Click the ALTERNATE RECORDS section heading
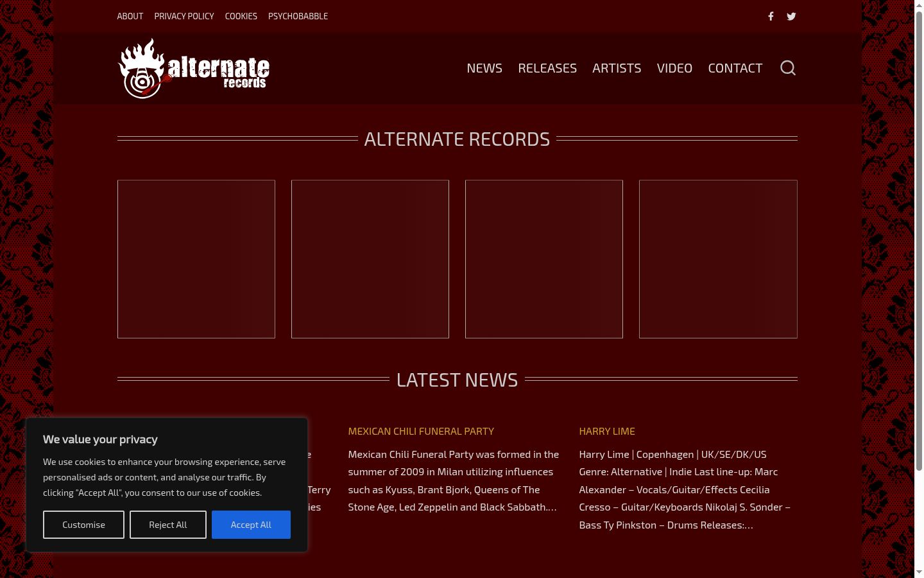 457,139
